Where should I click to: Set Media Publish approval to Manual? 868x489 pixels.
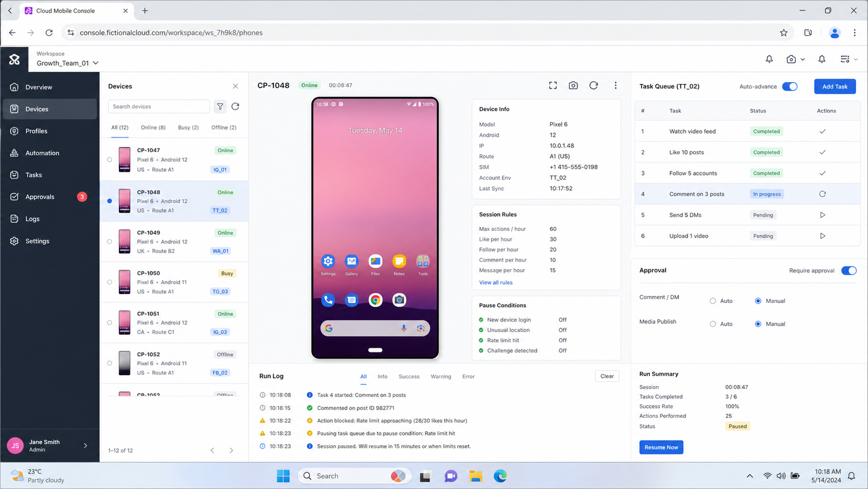pos(758,324)
